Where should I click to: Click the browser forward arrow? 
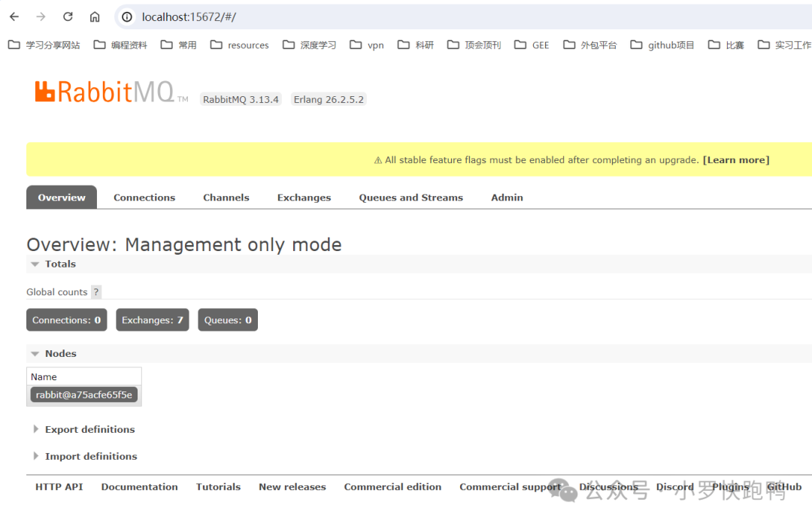pyautogui.click(x=41, y=17)
